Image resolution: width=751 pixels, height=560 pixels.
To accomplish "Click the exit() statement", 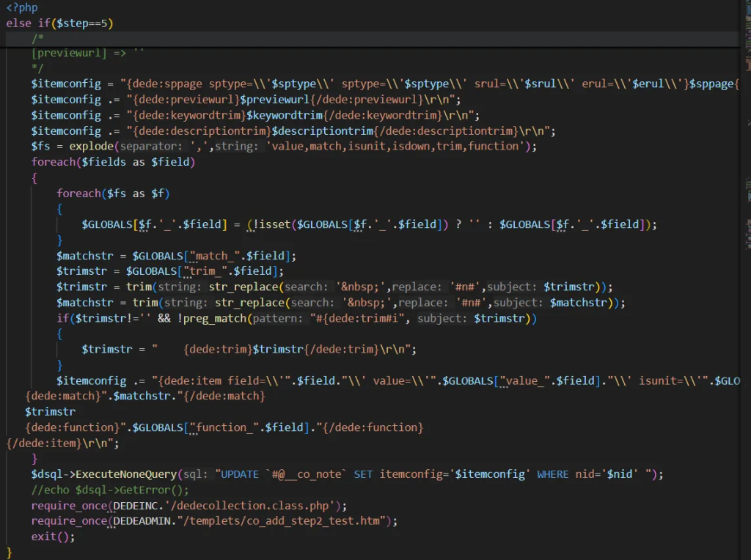I will [53, 537].
